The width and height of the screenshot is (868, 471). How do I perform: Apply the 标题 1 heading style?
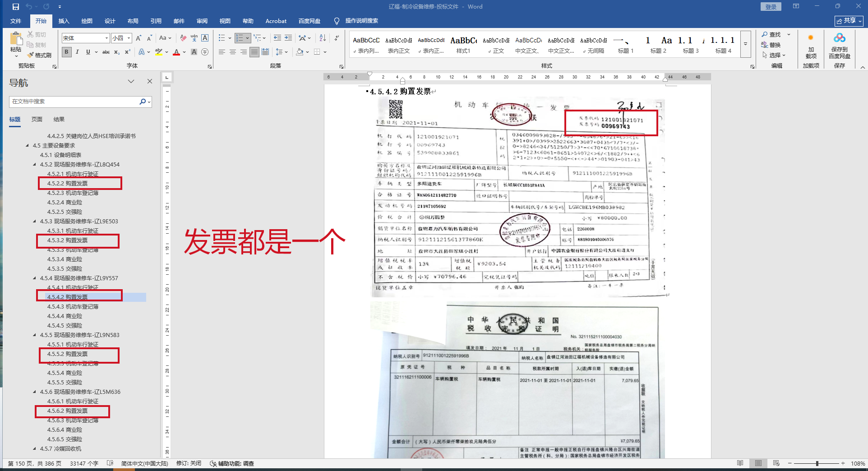tap(626, 44)
